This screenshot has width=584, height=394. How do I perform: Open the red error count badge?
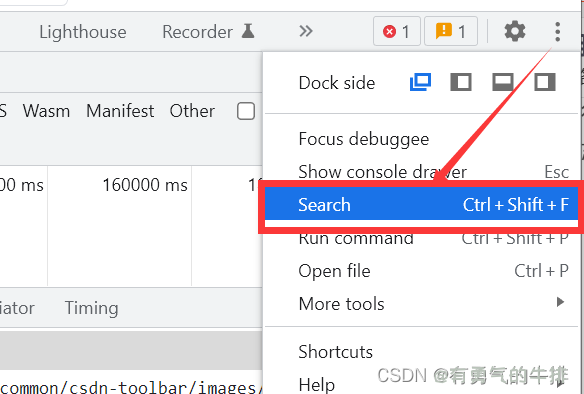[x=397, y=31]
